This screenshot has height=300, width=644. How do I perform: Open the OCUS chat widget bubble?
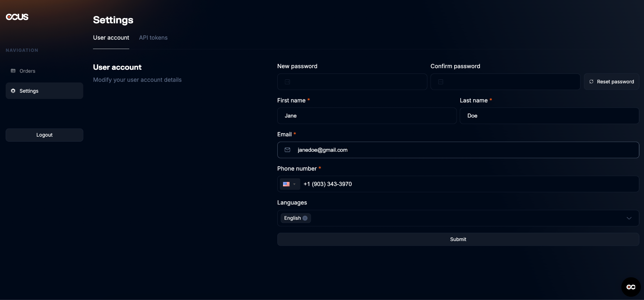[631, 287]
